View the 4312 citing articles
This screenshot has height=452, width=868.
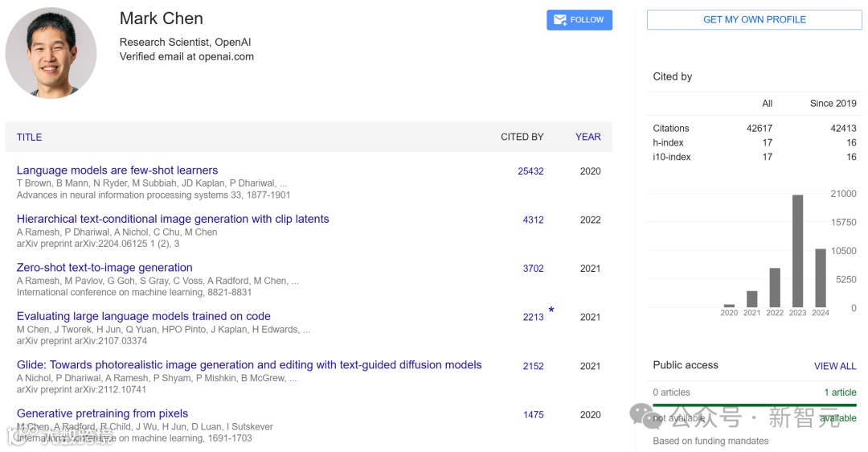[x=533, y=220]
